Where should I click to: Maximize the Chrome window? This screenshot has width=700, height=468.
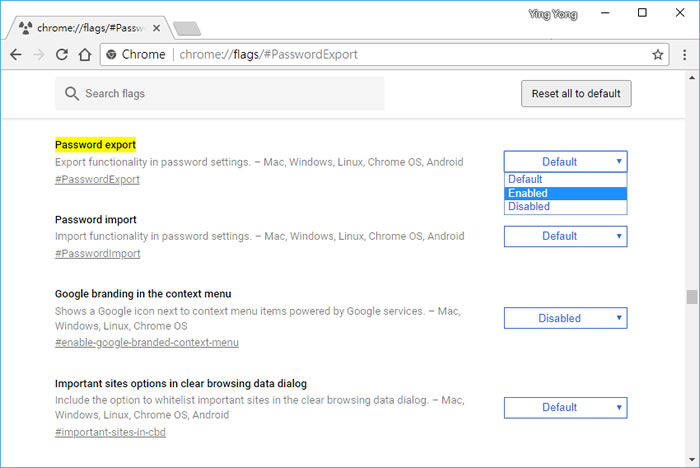point(642,13)
